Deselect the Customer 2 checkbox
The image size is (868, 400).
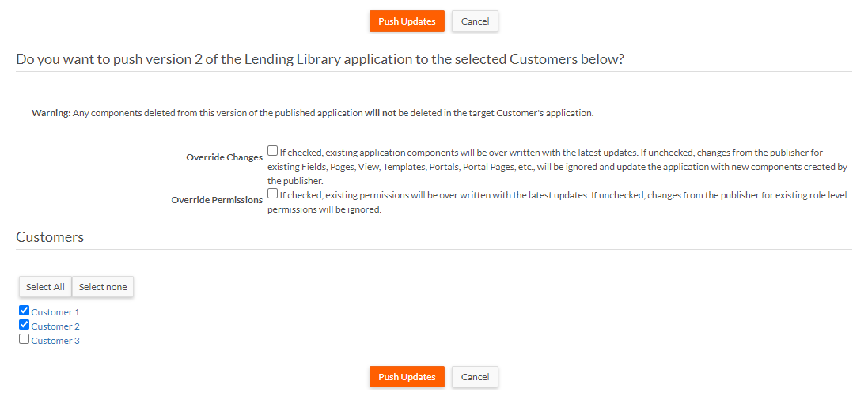tap(24, 325)
